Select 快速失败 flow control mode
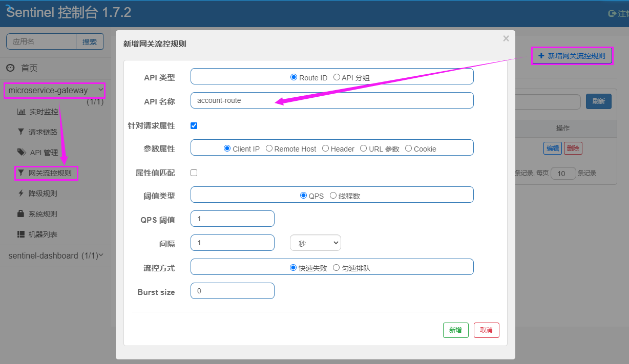Image resolution: width=629 pixels, height=364 pixels. click(293, 267)
